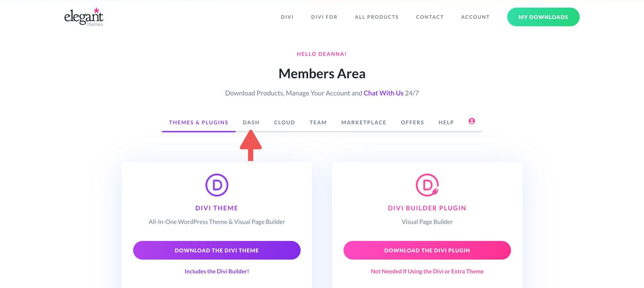Click the purple Divi Theme circle icon
Screen dimensions: 644x288
pyautogui.click(x=216, y=185)
